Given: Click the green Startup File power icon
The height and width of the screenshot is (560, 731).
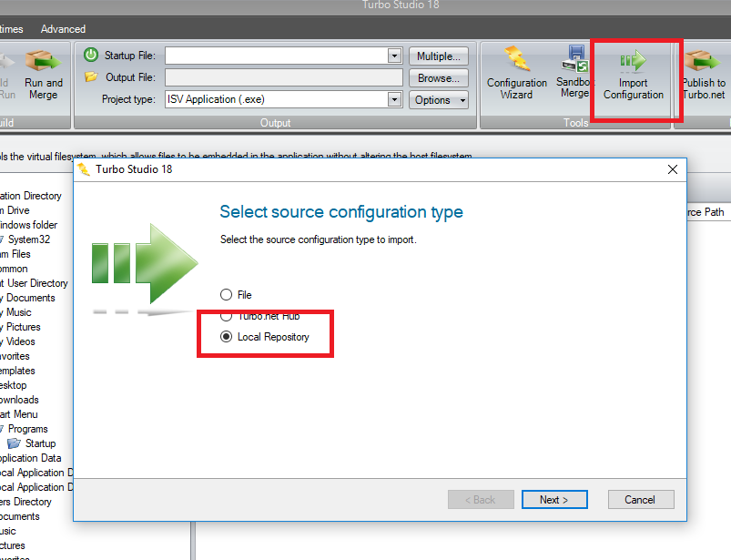Looking at the screenshot, I should pos(91,55).
